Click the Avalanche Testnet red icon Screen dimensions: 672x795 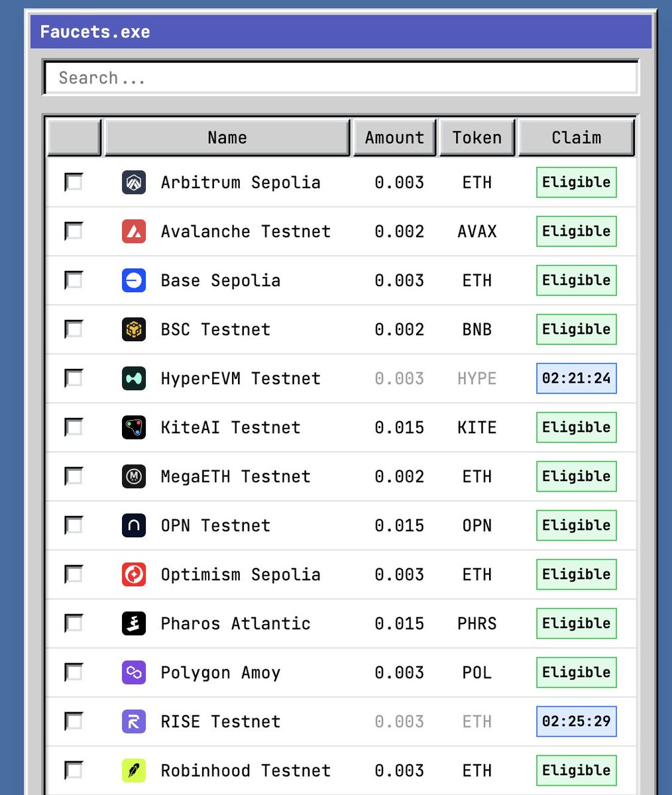coord(134,231)
